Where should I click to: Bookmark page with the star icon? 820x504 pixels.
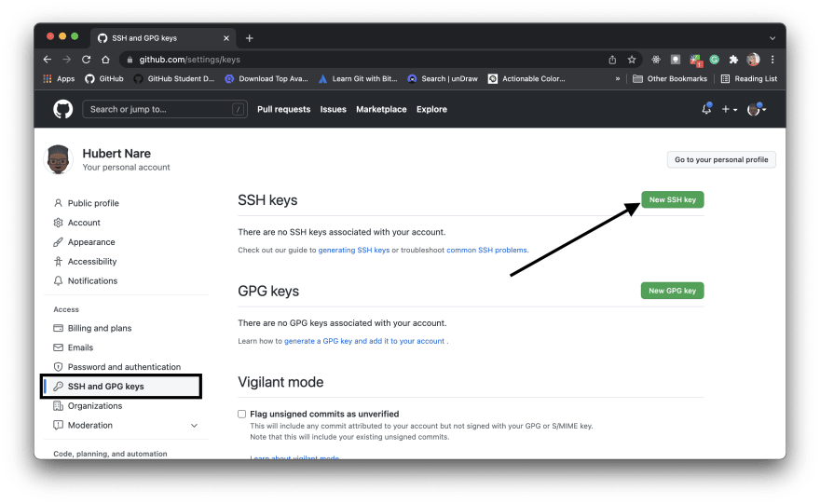pyautogui.click(x=632, y=60)
